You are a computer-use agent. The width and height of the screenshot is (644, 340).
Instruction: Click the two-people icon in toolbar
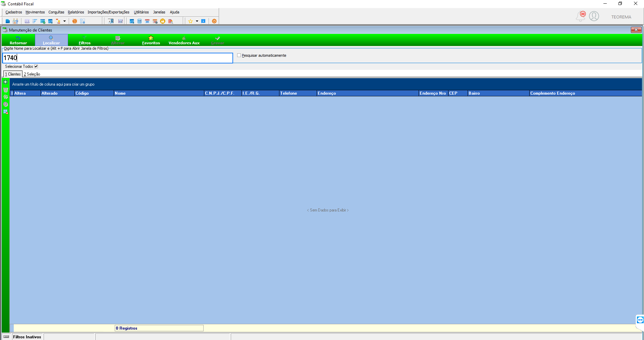point(15,21)
